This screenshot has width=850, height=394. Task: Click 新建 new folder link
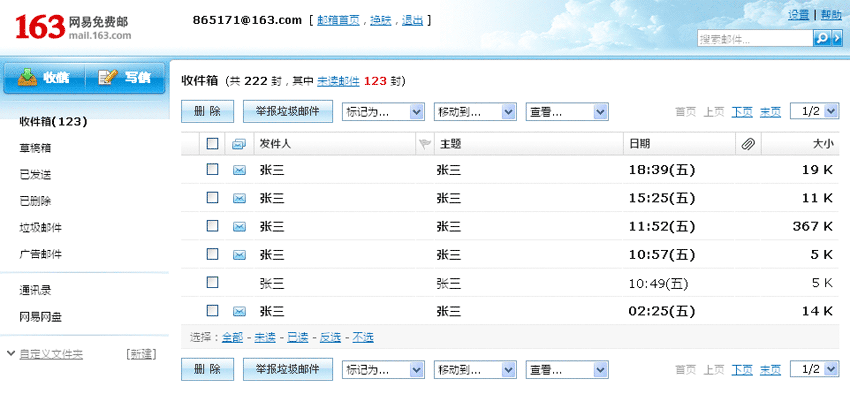pos(141,354)
